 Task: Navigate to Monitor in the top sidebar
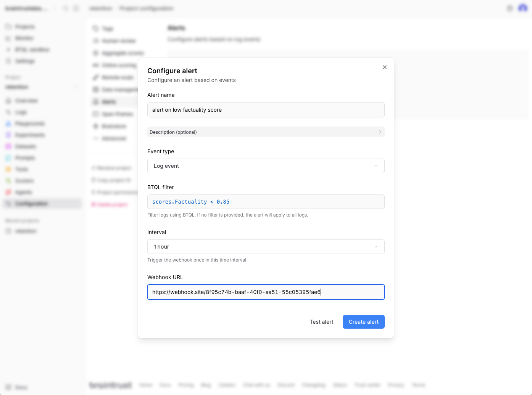coord(24,38)
